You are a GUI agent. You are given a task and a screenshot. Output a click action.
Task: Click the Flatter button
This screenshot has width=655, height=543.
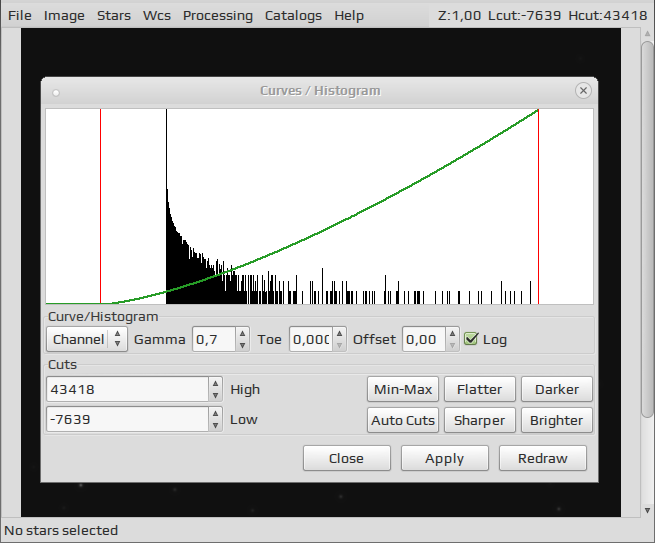(x=480, y=389)
